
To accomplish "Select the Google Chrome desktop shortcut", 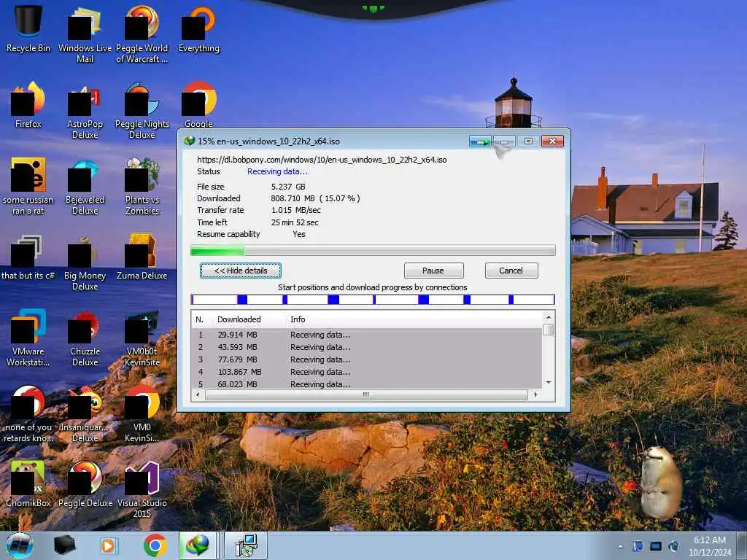I will [x=198, y=105].
